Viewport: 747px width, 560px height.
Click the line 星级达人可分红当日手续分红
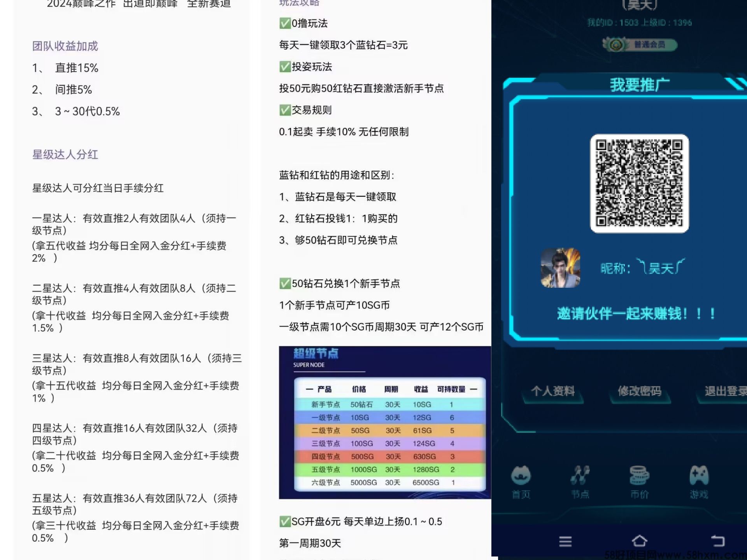tap(98, 188)
